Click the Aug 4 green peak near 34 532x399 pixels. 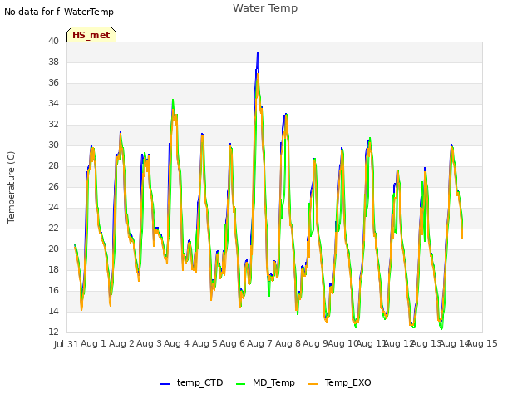[x=173, y=100]
